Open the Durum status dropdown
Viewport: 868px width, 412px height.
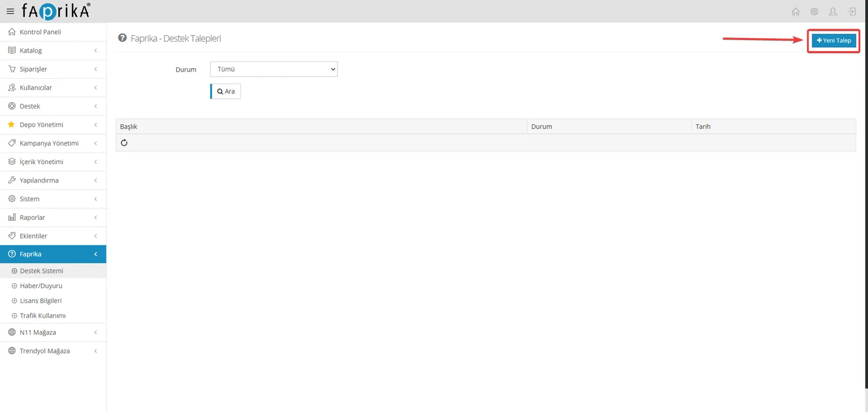click(274, 69)
